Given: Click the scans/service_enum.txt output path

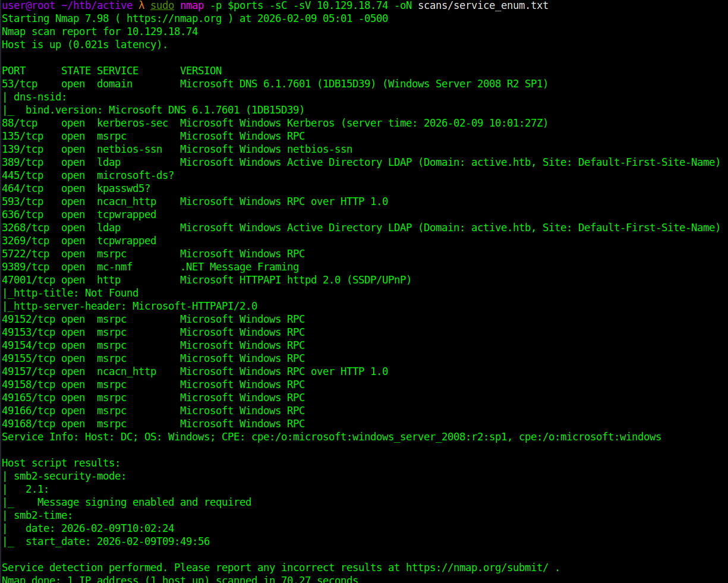Looking at the screenshot, I should click(483, 5).
